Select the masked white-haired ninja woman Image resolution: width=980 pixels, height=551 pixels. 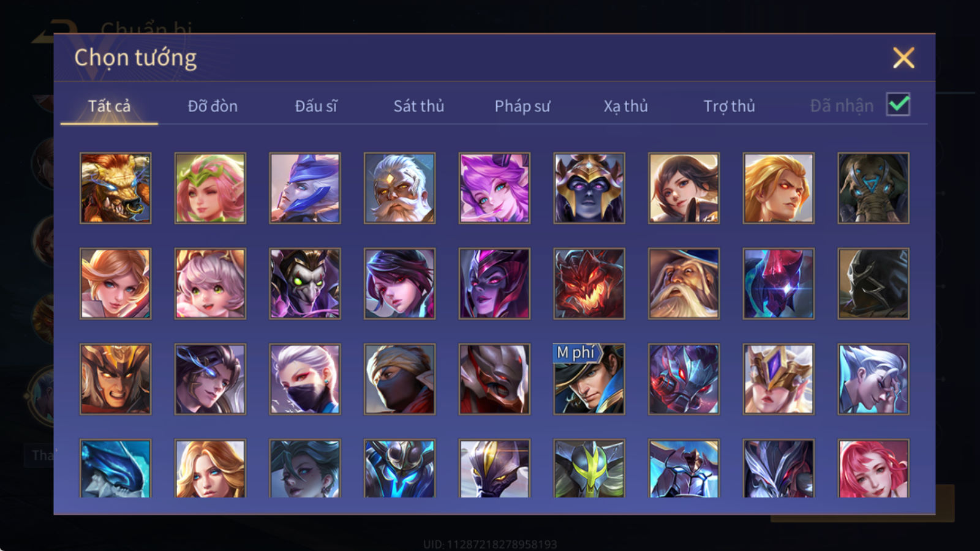tap(305, 379)
